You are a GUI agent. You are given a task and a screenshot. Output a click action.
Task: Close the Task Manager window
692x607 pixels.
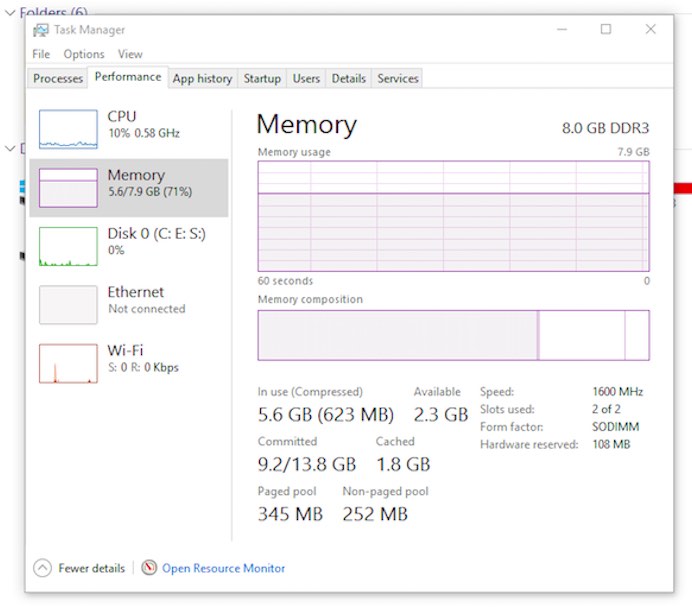(x=651, y=30)
